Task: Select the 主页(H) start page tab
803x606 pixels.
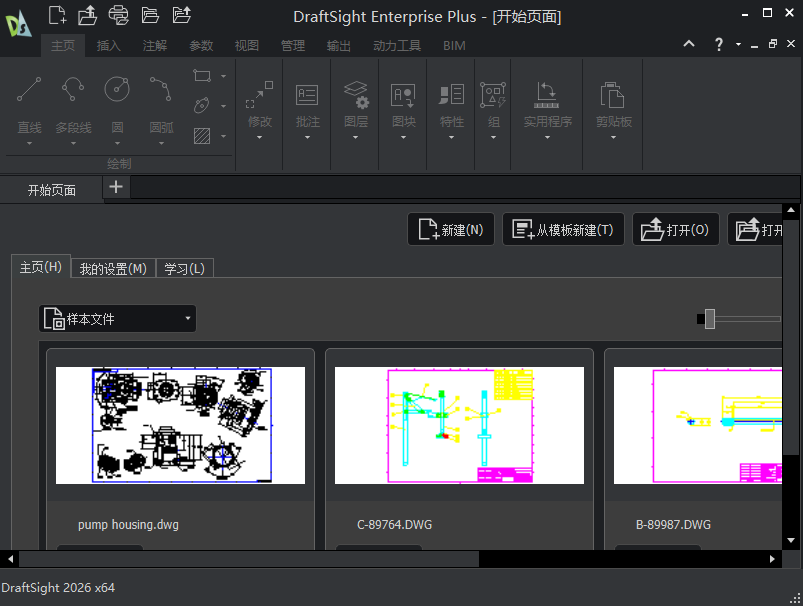Action: tap(40, 267)
